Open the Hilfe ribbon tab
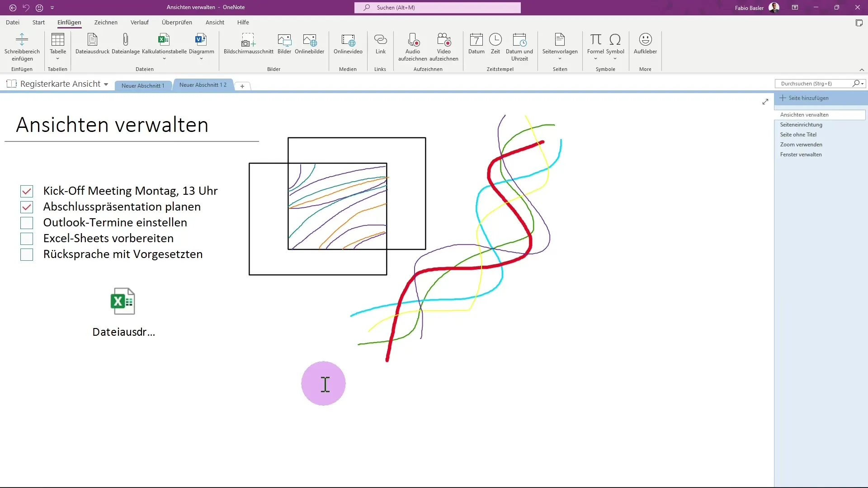Screen dimensions: 868x488 point(243,22)
